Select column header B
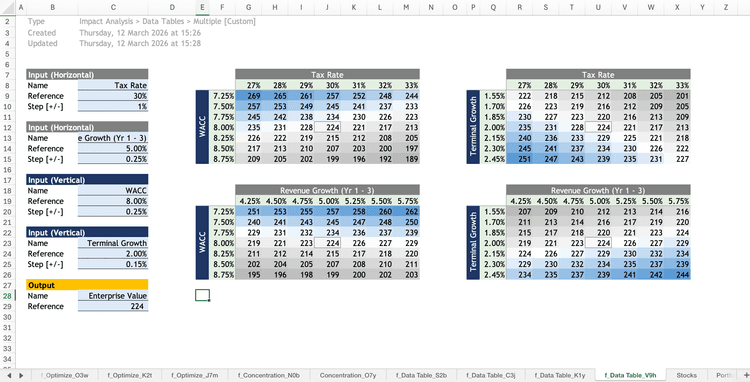The width and height of the screenshot is (750, 382). pos(52,7)
